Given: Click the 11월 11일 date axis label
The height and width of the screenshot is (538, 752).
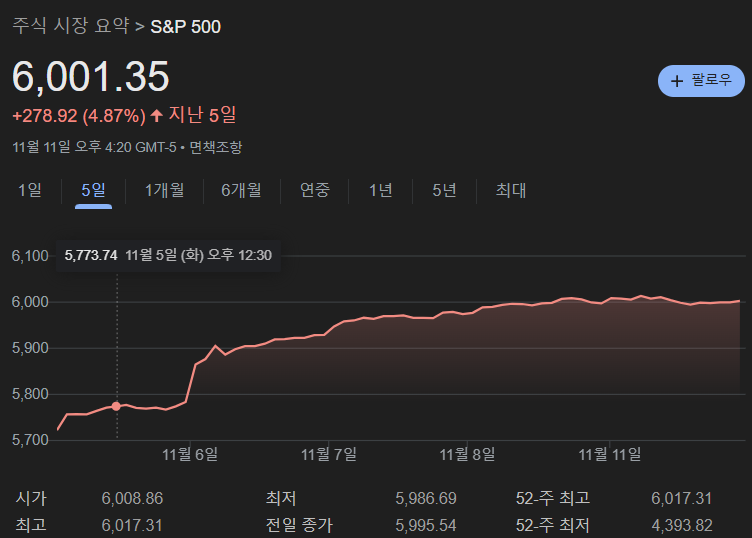Looking at the screenshot, I should [610, 454].
